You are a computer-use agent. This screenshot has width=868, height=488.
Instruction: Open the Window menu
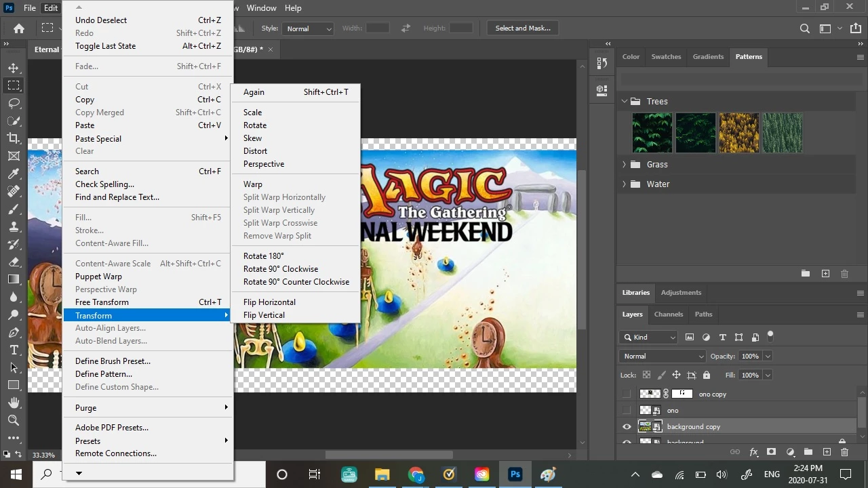point(261,8)
